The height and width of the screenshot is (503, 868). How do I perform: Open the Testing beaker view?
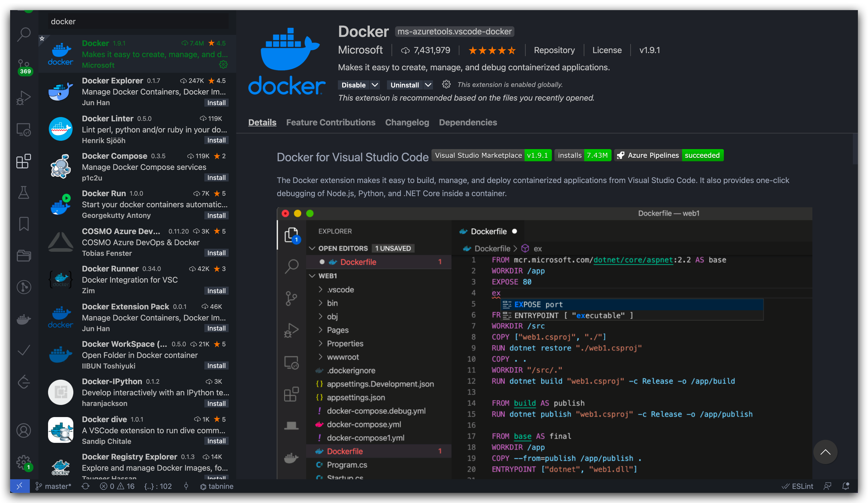(24, 192)
